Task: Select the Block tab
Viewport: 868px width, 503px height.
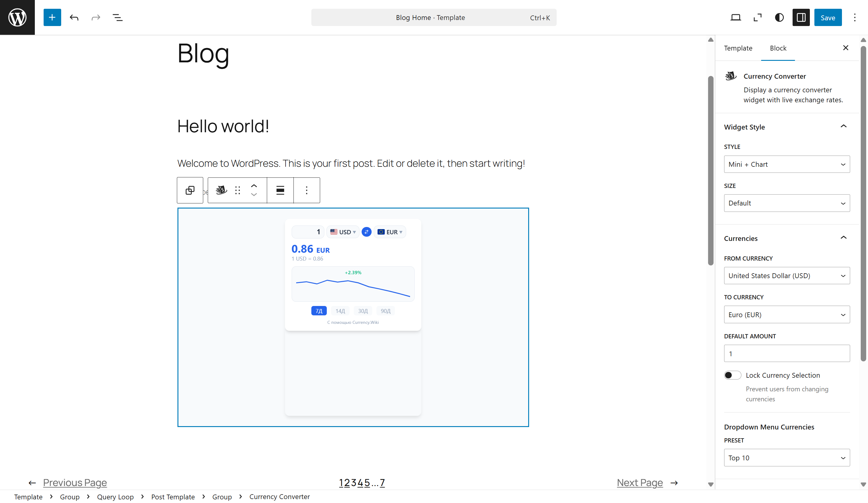Action: pos(778,48)
